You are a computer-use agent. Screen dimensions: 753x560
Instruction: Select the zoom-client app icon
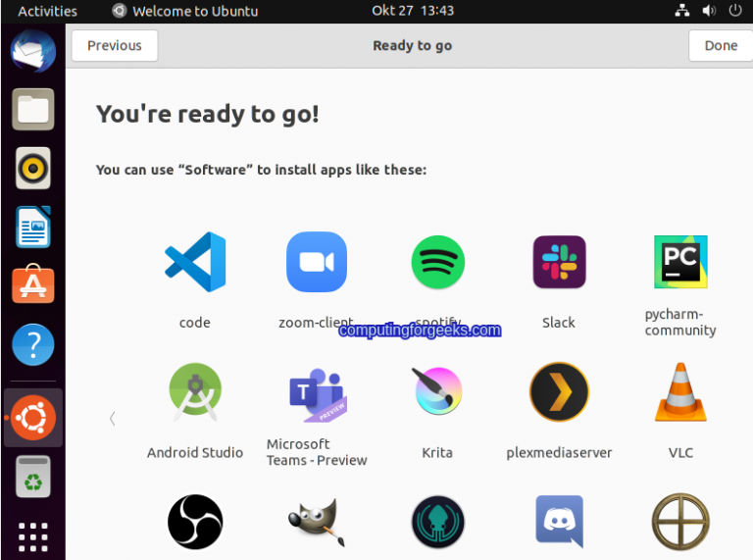tap(317, 262)
